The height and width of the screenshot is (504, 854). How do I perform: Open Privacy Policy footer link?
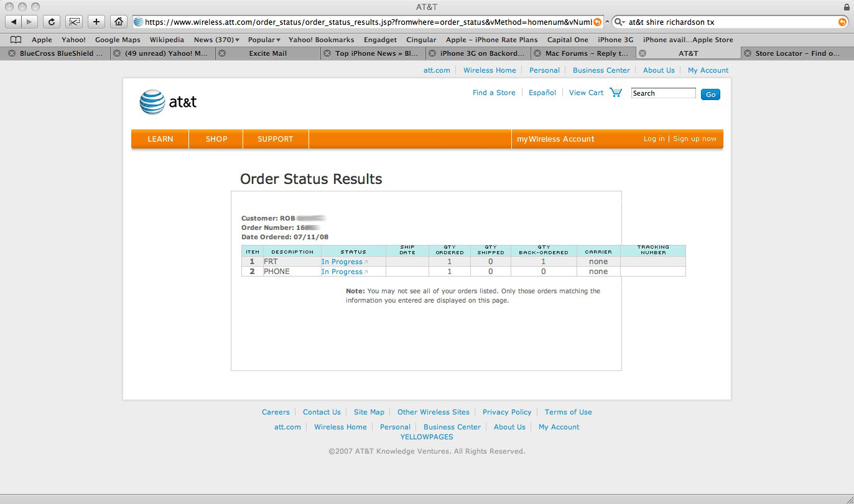[507, 412]
